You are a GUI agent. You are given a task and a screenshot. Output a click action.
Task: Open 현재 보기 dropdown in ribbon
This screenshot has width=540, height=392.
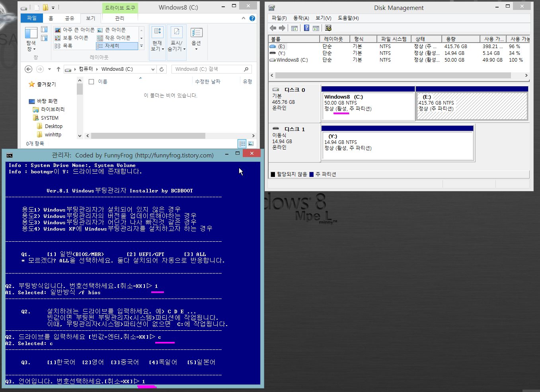pos(158,43)
